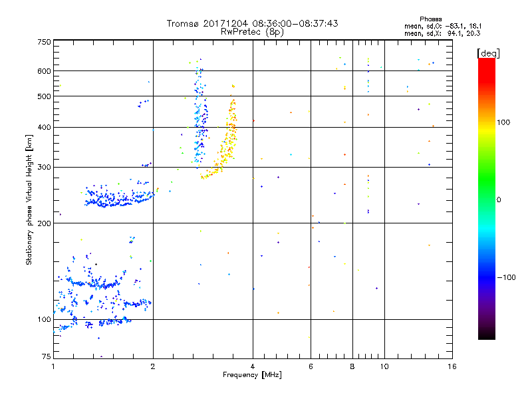This screenshot has height=399, width=532.
Task: Click the y-axis label '200'
Action: coord(44,223)
